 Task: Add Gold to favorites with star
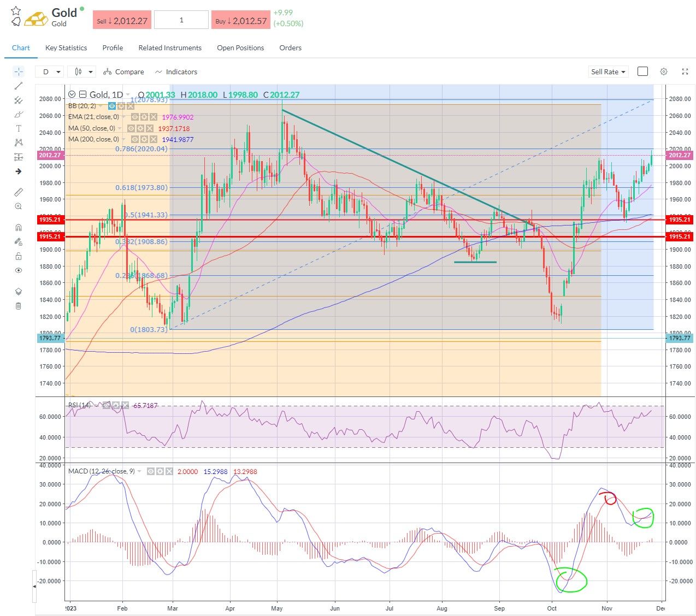16,11
